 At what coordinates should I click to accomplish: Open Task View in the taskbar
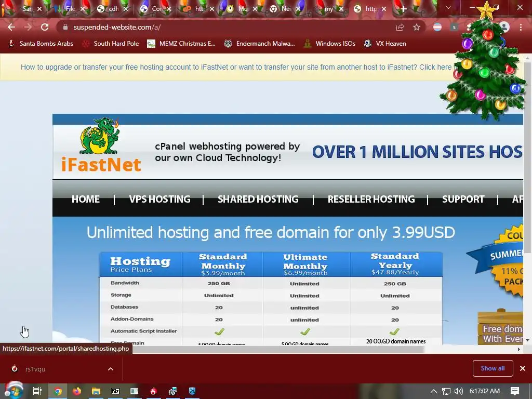pos(37,391)
